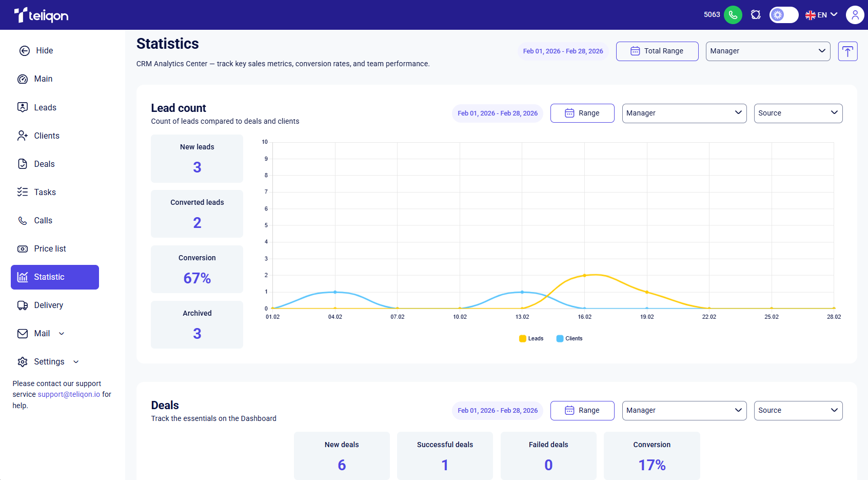The width and height of the screenshot is (868, 480).
Task: Open the user profile avatar icon
Action: 855,15
